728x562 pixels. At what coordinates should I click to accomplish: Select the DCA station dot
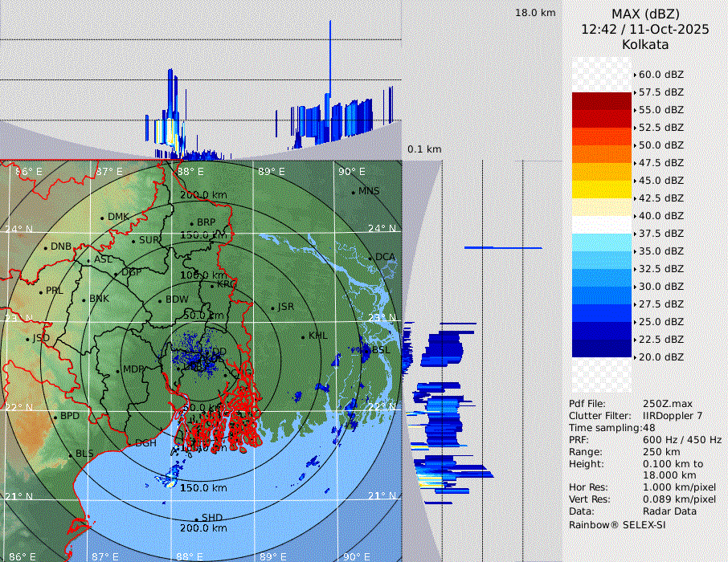click(370, 258)
